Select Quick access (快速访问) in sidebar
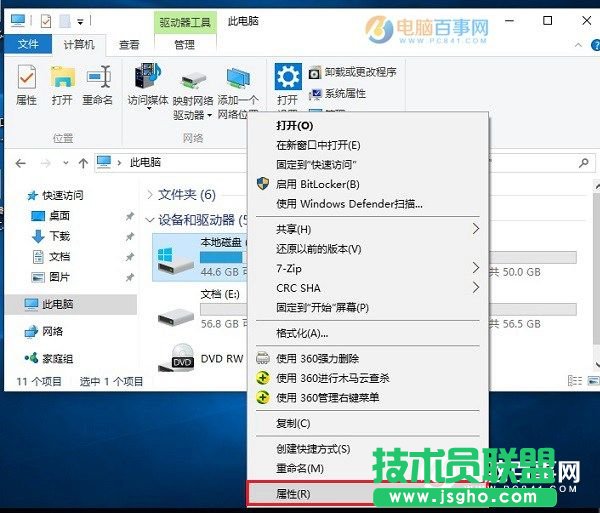This screenshot has height=513, width=600. (55, 195)
